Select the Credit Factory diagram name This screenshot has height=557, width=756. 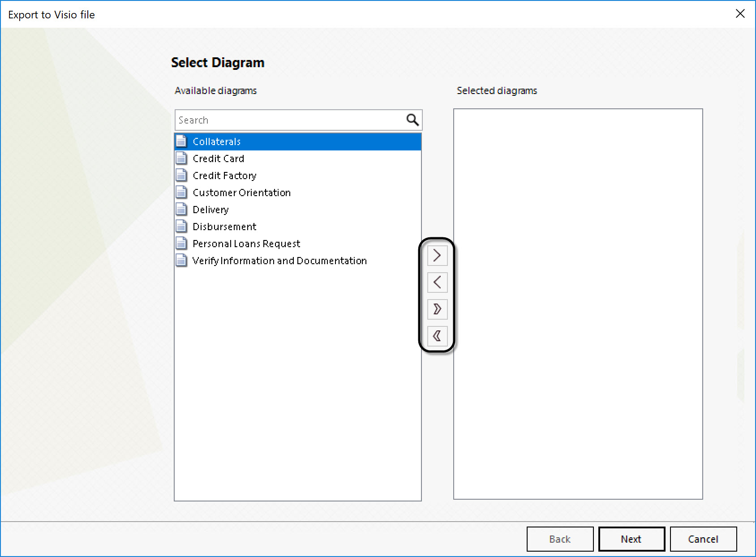coord(225,176)
